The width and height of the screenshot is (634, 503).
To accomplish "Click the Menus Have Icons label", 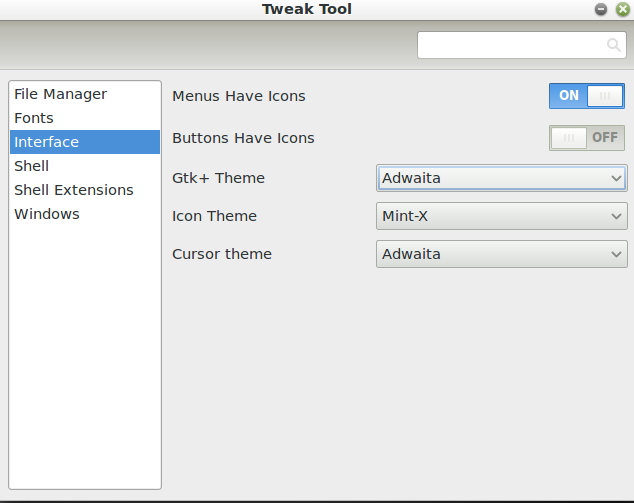I will click(239, 96).
